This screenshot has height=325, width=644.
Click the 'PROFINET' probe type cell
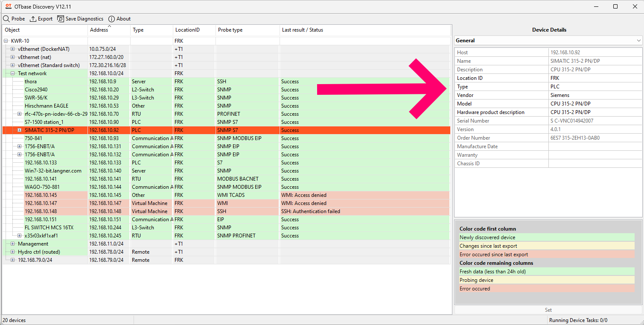248,114
